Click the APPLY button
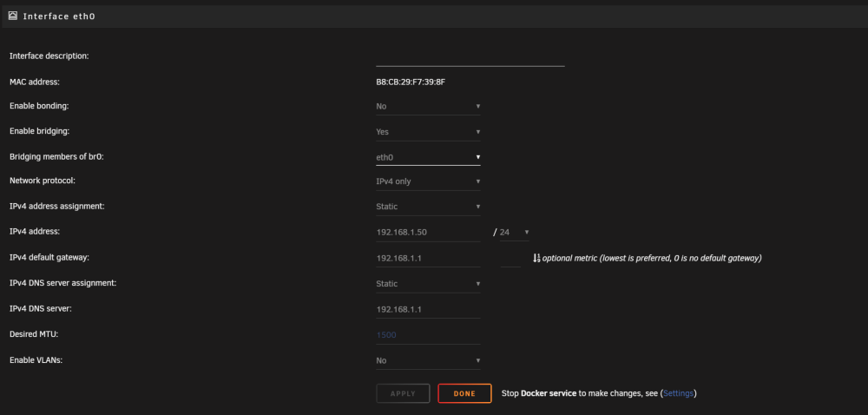The height and width of the screenshot is (415, 868). (403, 393)
